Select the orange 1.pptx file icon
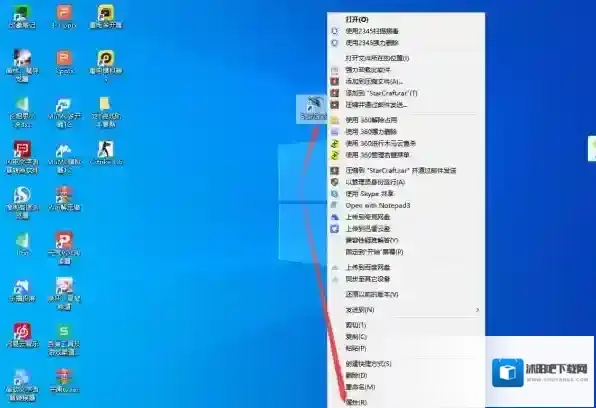 (64, 17)
